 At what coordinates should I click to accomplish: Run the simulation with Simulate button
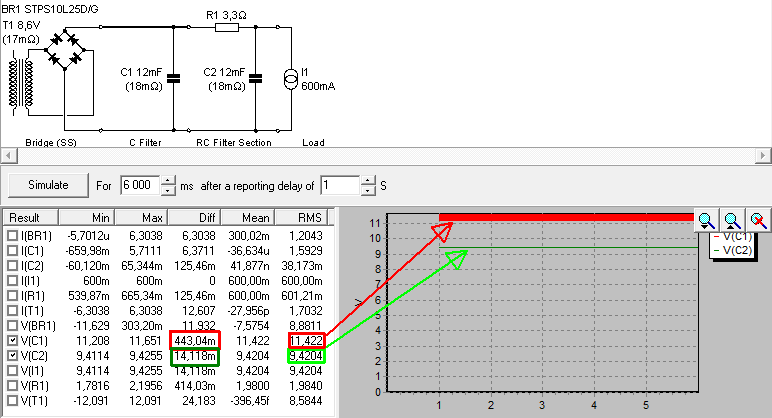click(48, 185)
